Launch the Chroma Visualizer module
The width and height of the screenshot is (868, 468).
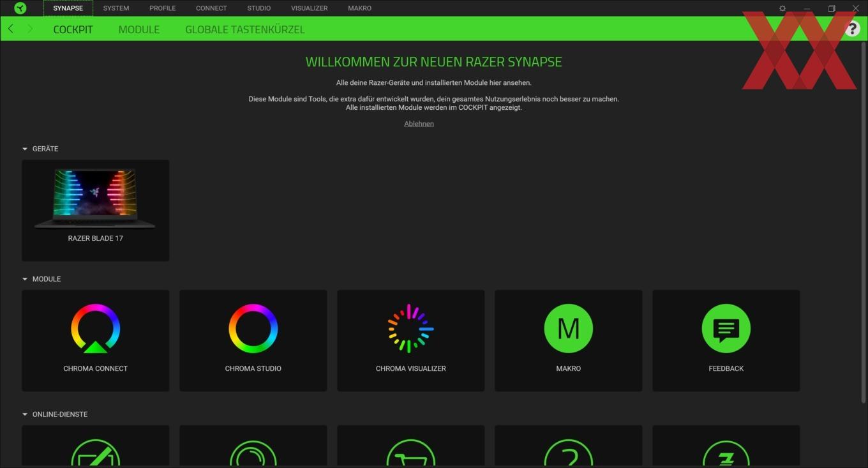pyautogui.click(x=411, y=340)
